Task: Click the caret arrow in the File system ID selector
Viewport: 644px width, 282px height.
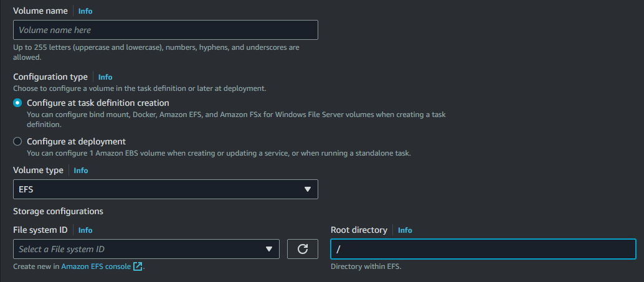Action: (x=269, y=249)
